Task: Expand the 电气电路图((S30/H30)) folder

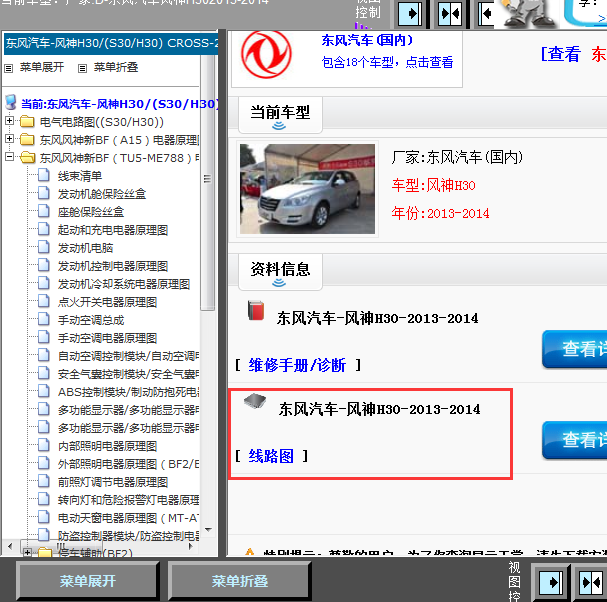Action: point(10,121)
